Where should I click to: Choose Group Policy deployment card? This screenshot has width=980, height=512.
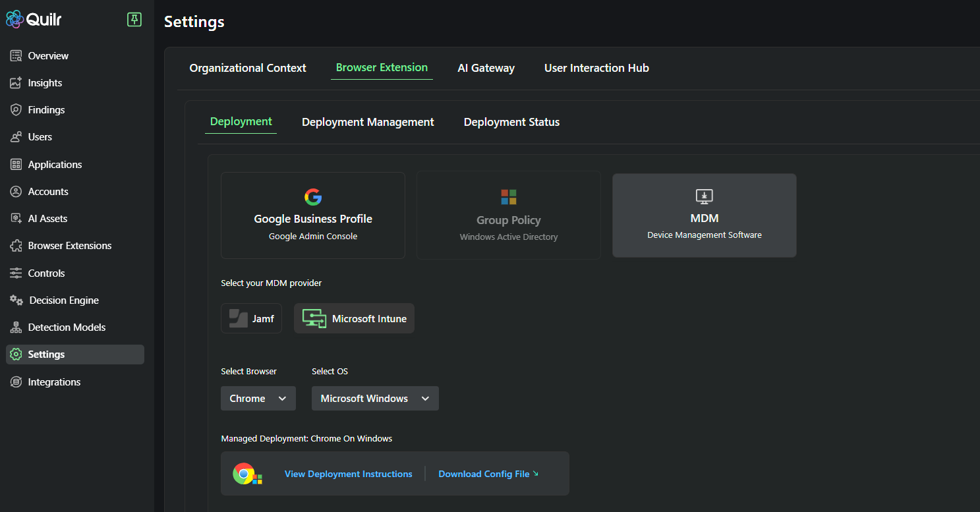click(509, 215)
